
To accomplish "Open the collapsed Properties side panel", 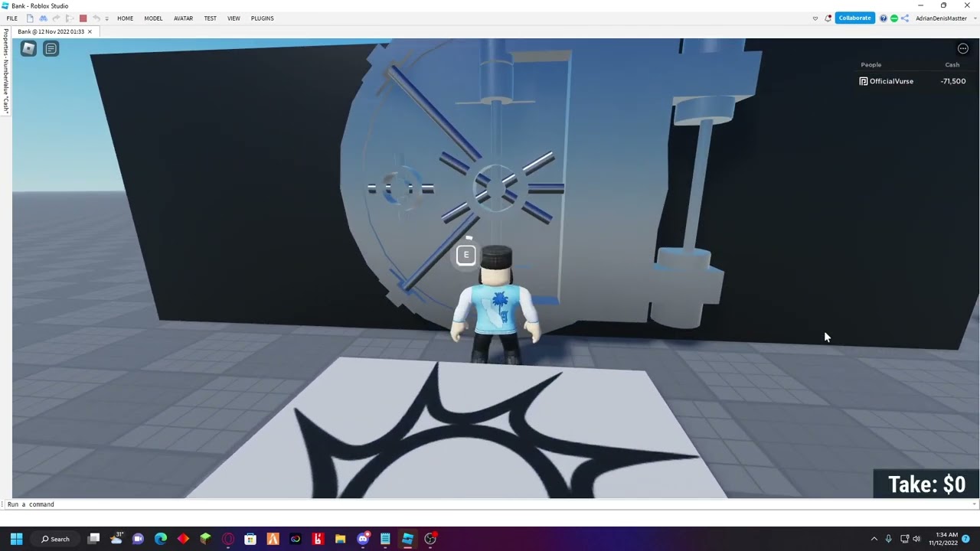I will point(5,71).
